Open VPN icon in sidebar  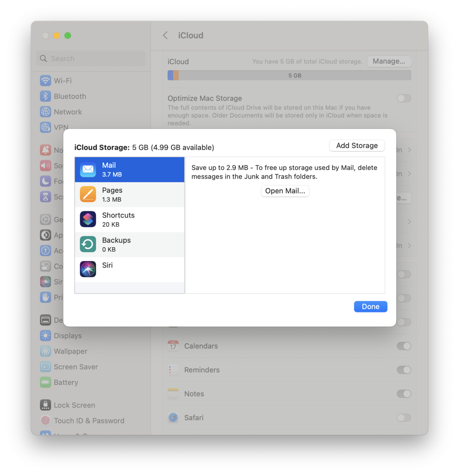[45, 127]
